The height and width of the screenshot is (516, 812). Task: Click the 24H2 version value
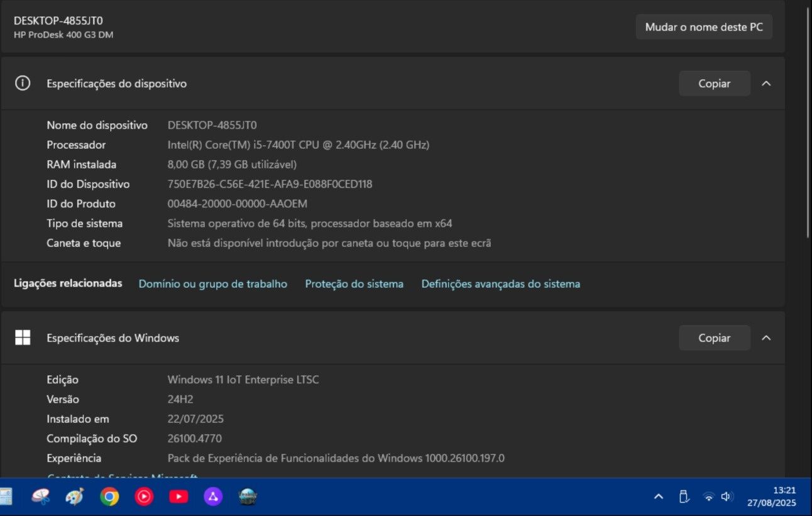[x=180, y=399]
